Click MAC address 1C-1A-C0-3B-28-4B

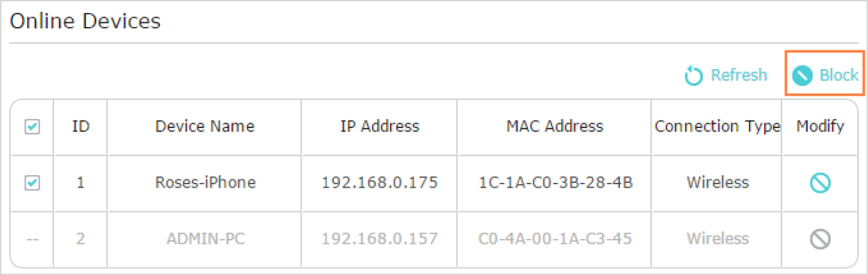[x=555, y=183]
